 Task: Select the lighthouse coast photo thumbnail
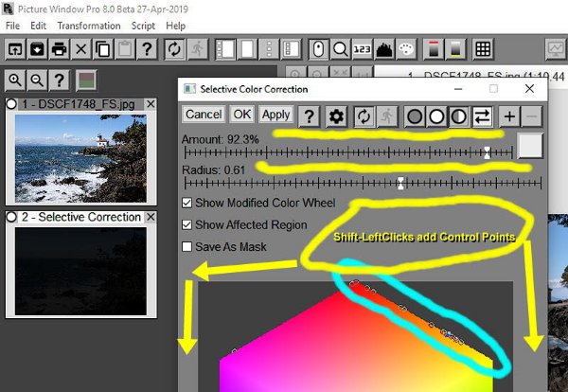click(80, 158)
